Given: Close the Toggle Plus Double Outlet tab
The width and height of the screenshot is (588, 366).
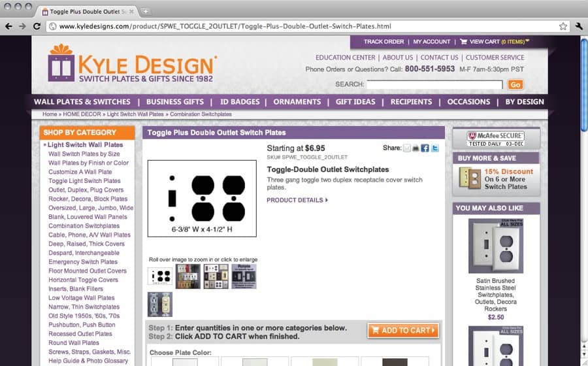Looking at the screenshot, I should tap(131, 12).
